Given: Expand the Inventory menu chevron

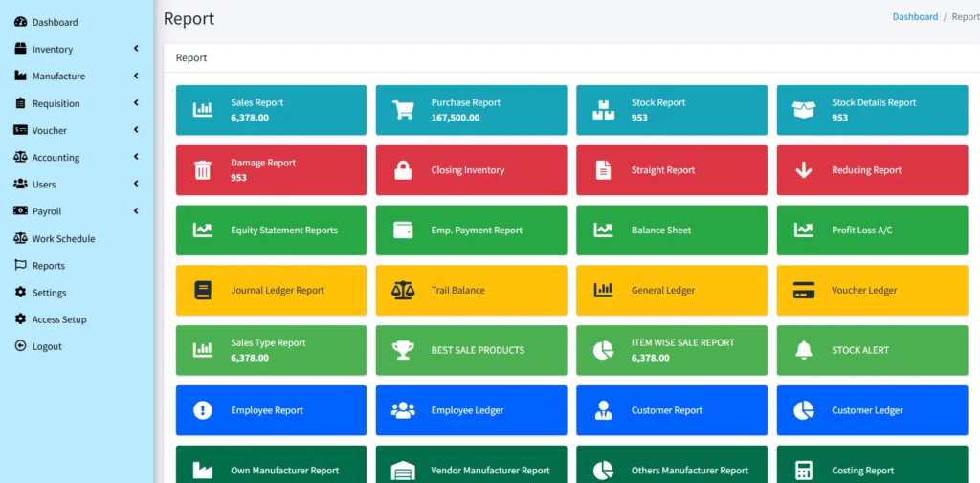Looking at the screenshot, I should point(136,49).
